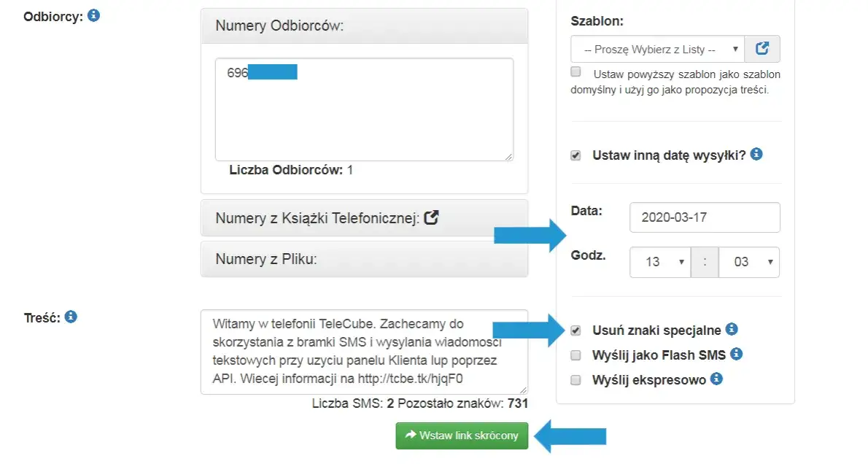Toggle Ustaw inną datę wysyłki checkbox
Image resolution: width=868 pixels, height=464 pixels.
tap(576, 155)
